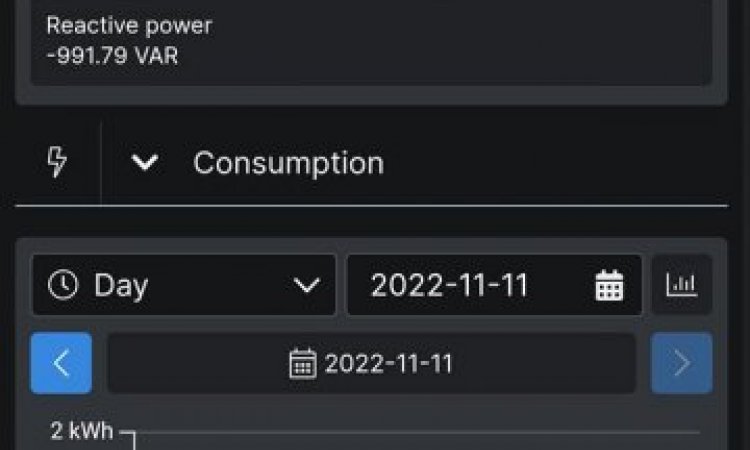
Task: Select the Consumption section title
Action: [288, 163]
